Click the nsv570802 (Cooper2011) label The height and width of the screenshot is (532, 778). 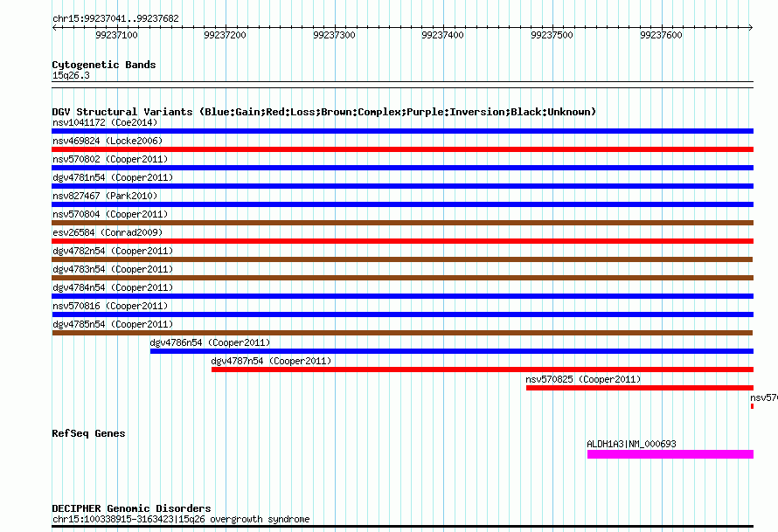click(x=110, y=159)
